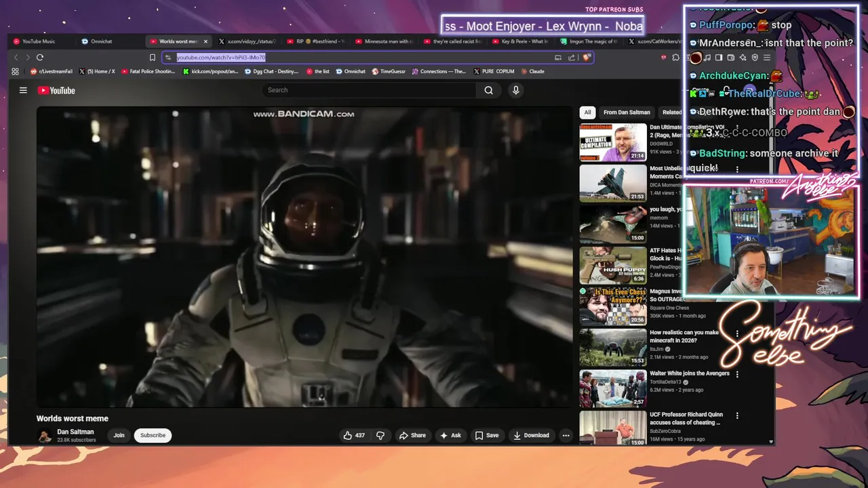
Task: Start voice search with microphone icon
Action: 515,90
